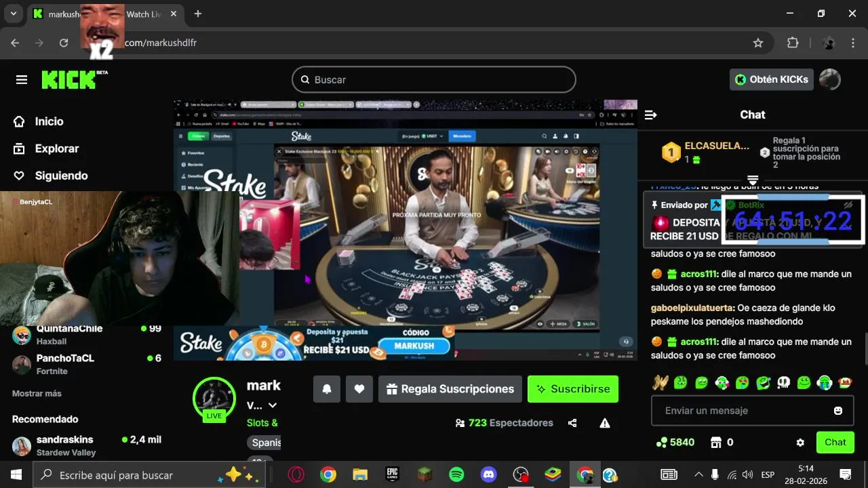Open the user profile avatar menu
Image resolution: width=868 pixels, height=488 pixels.
[x=830, y=79]
